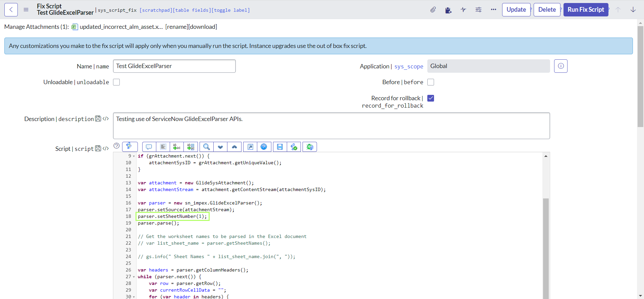This screenshot has height=299, width=644.
Task: Go back using the header back arrow
Action: [11, 10]
